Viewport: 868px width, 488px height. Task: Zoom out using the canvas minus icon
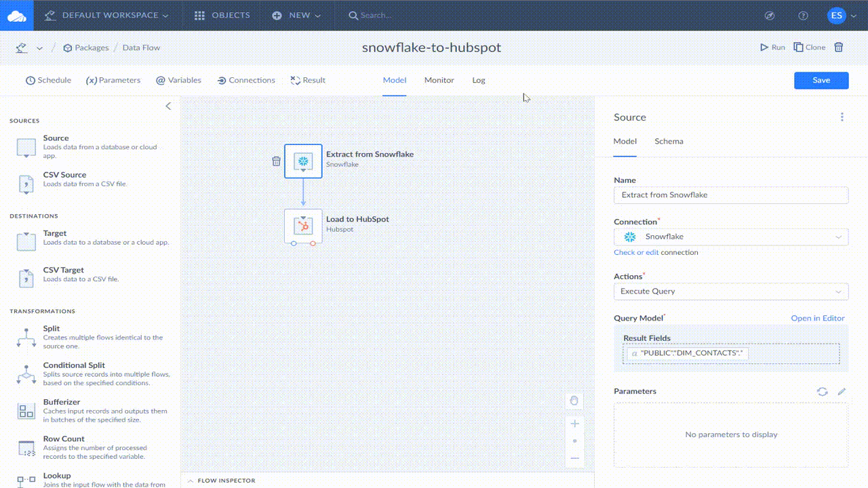574,457
